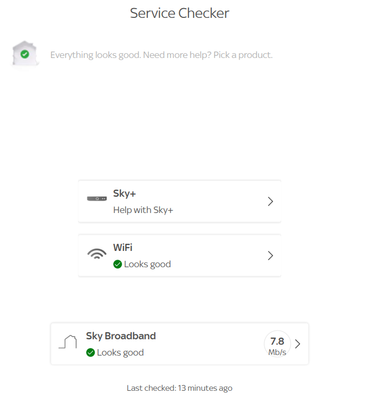Click the Sky Broadband title
Screen dimensions: 370x400
pyautogui.click(x=121, y=336)
